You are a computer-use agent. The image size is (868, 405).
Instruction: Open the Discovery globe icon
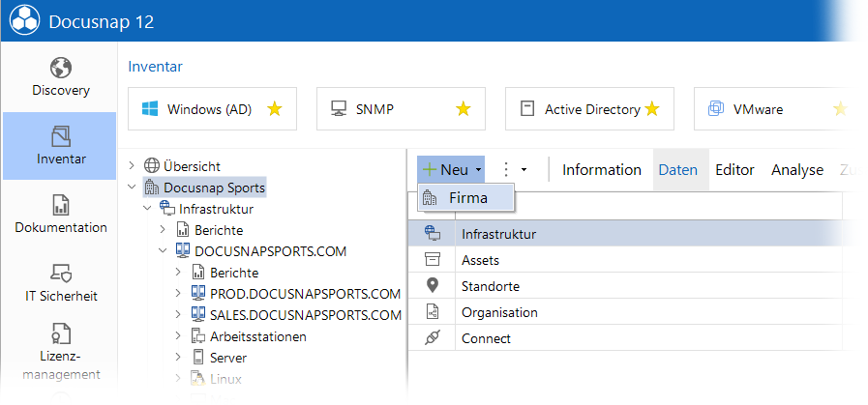61,68
